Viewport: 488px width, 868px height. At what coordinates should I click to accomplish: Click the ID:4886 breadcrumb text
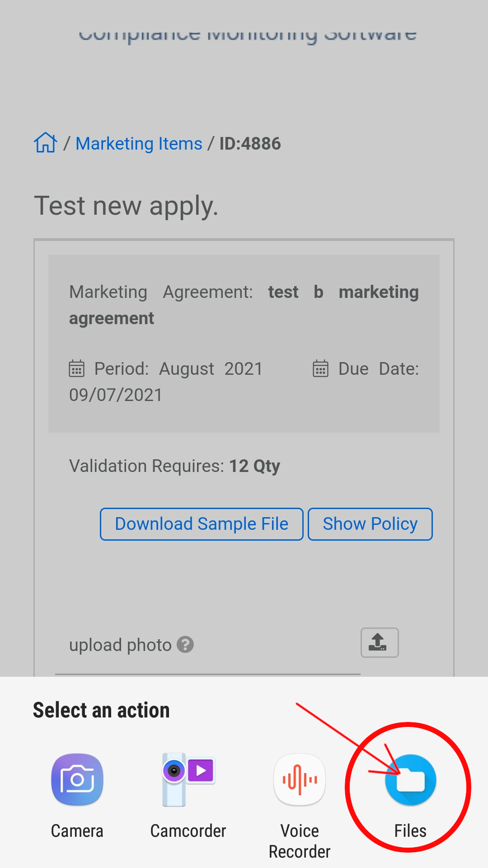pyautogui.click(x=250, y=144)
